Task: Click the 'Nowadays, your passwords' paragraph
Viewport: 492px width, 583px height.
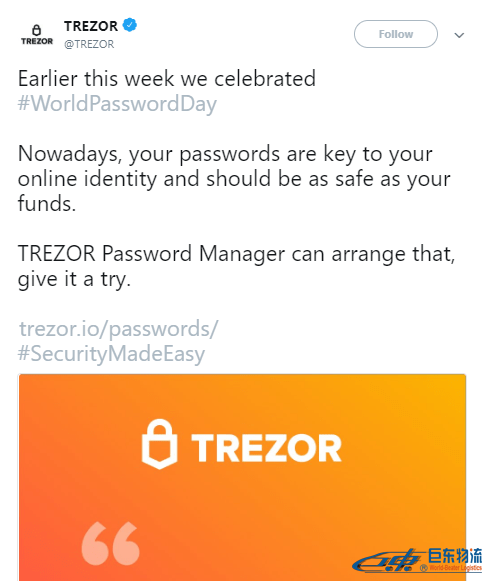Action: (x=234, y=178)
